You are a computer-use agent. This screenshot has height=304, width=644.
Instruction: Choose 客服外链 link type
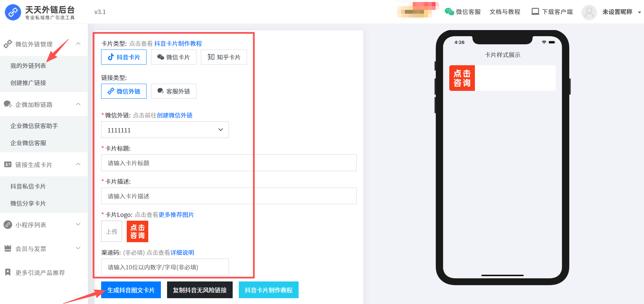[x=174, y=91]
